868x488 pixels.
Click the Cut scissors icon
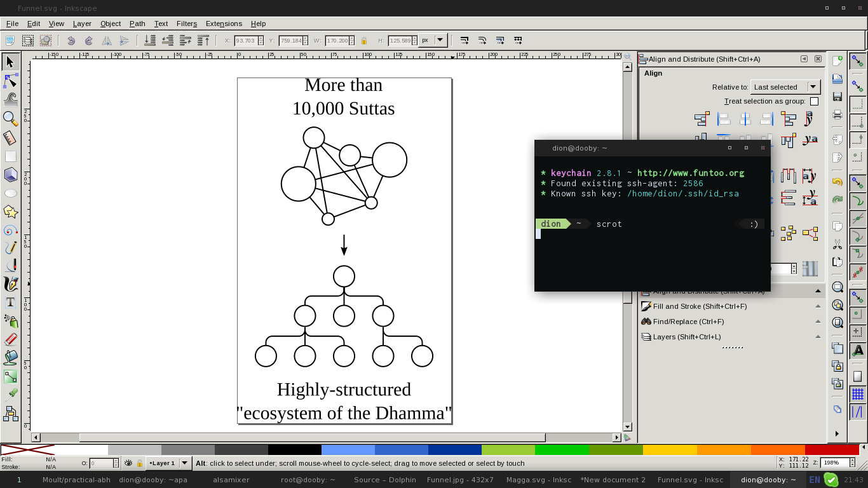(x=837, y=244)
